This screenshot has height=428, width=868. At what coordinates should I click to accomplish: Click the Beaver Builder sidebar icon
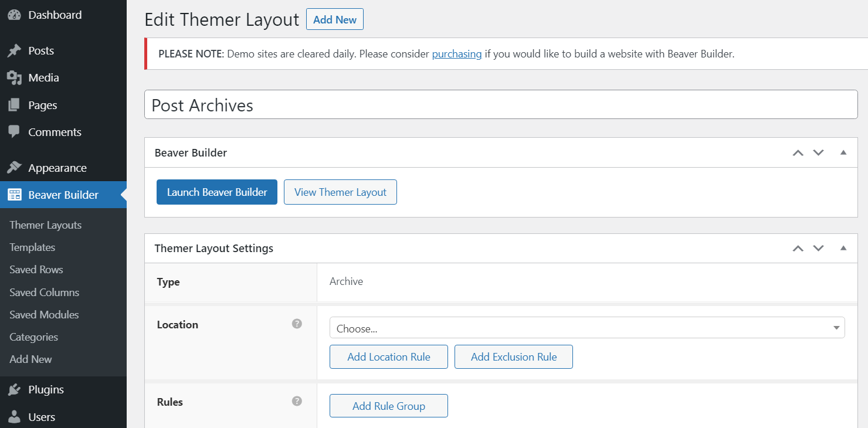(14, 195)
